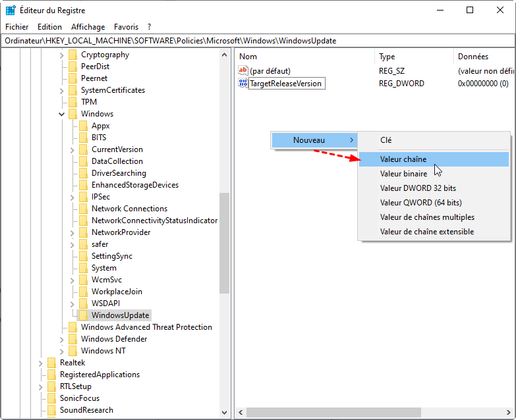516x420 pixels.
Task: Click the values pane horizontal scrollbar thumb
Action: (x=333, y=412)
